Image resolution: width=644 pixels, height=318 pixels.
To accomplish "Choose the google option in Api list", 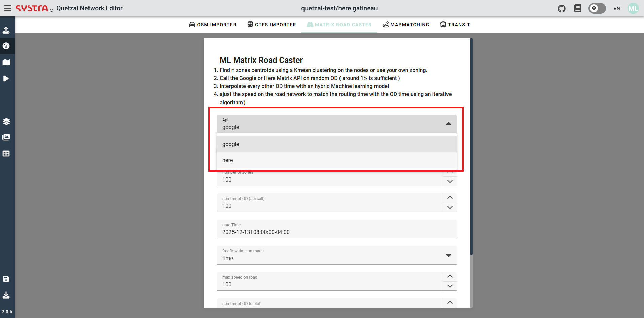I will [336, 144].
